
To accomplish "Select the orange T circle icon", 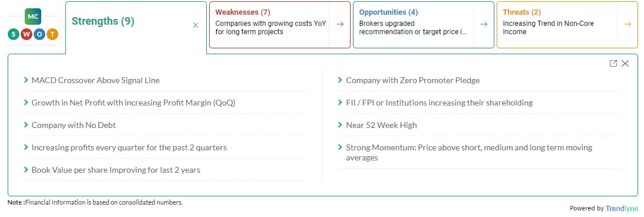I will point(52,35).
